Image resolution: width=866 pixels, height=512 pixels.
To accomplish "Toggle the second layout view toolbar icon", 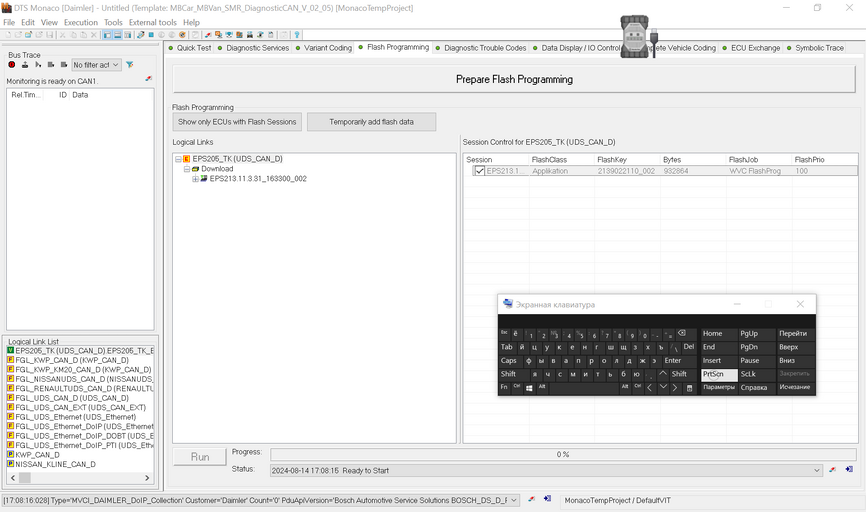I will [118, 35].
